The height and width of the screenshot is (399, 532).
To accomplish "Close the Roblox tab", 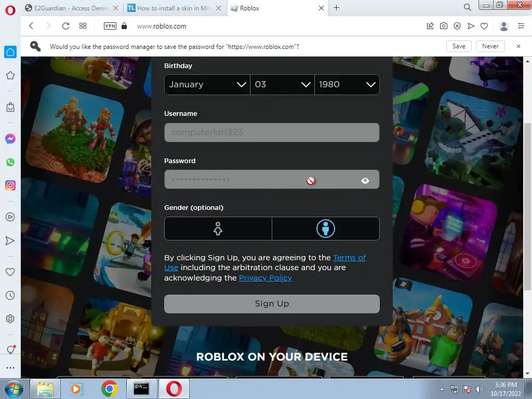I will tap(321, 8).
